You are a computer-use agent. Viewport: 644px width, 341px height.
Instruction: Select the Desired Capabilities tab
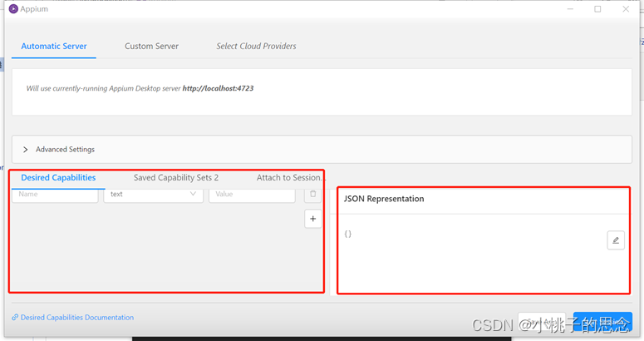pyautogui.click(x=58, y=177)
